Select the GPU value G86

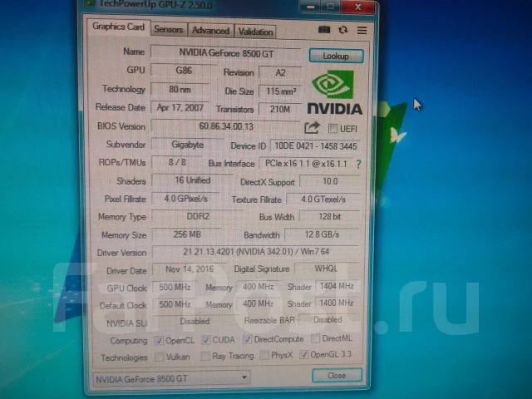point(184,71)
